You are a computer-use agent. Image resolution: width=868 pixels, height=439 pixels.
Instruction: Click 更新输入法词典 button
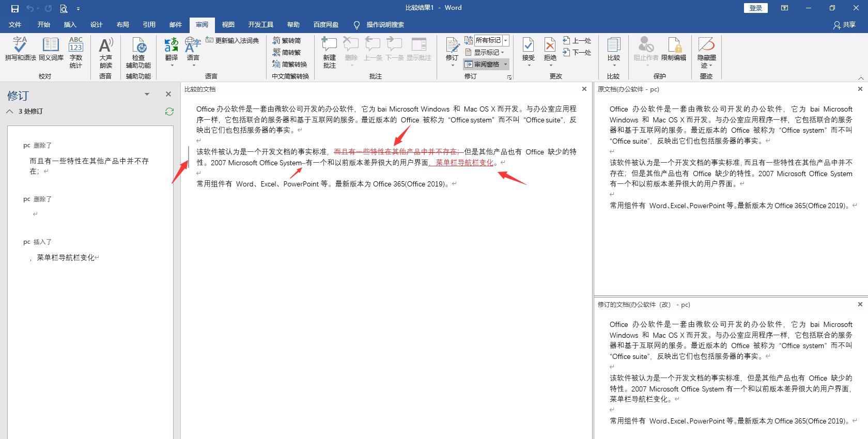(233, 40)
